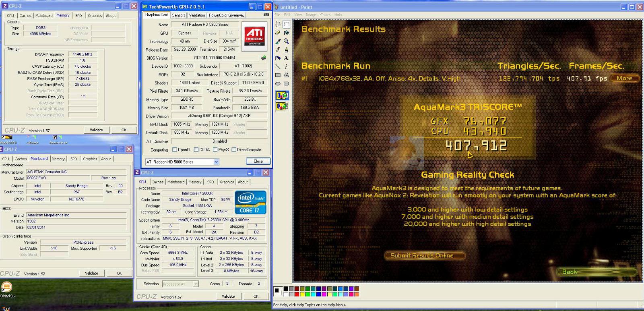Click the ATI Radeon logo in GPU-Z
Image resolution: width=644 pixels, height=311 pixels.
(x=255, y=36)
